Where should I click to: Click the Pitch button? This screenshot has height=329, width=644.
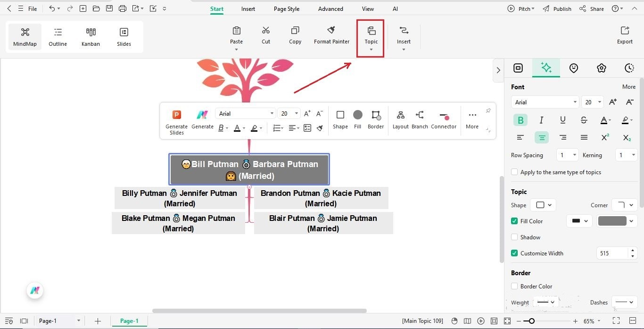(520, 8)
